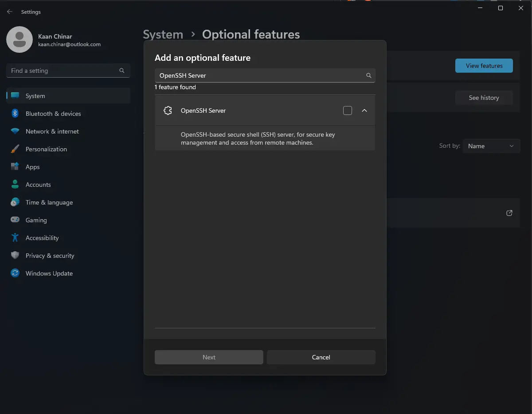The image size is (532, 414).
Task: Collapse the OpenSSH Server description chevron
Action: [364, 110]
